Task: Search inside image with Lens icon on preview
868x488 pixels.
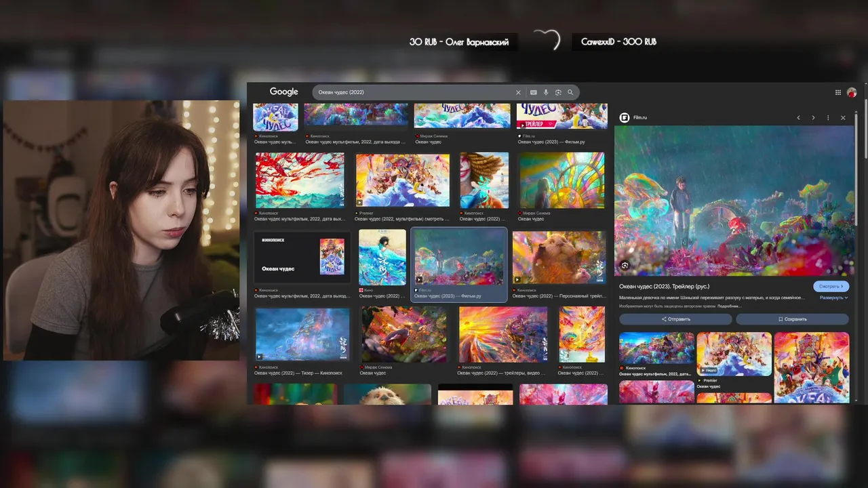Action: (625, 265)
